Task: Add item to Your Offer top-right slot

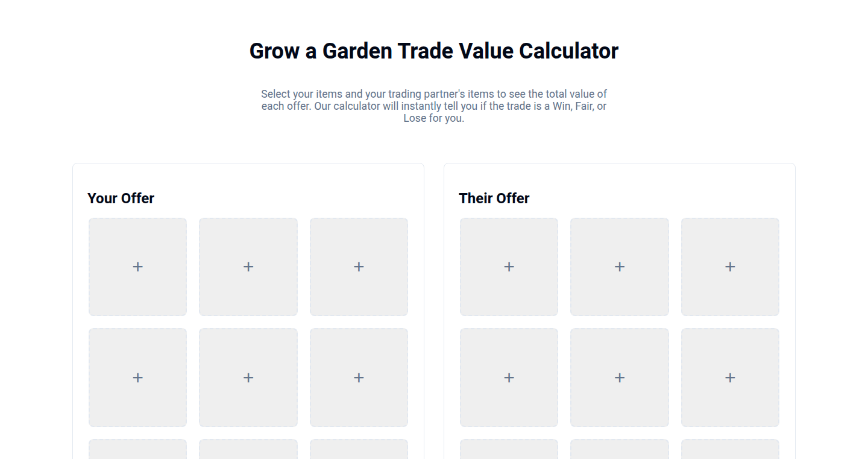Action: tap(359, 267)
